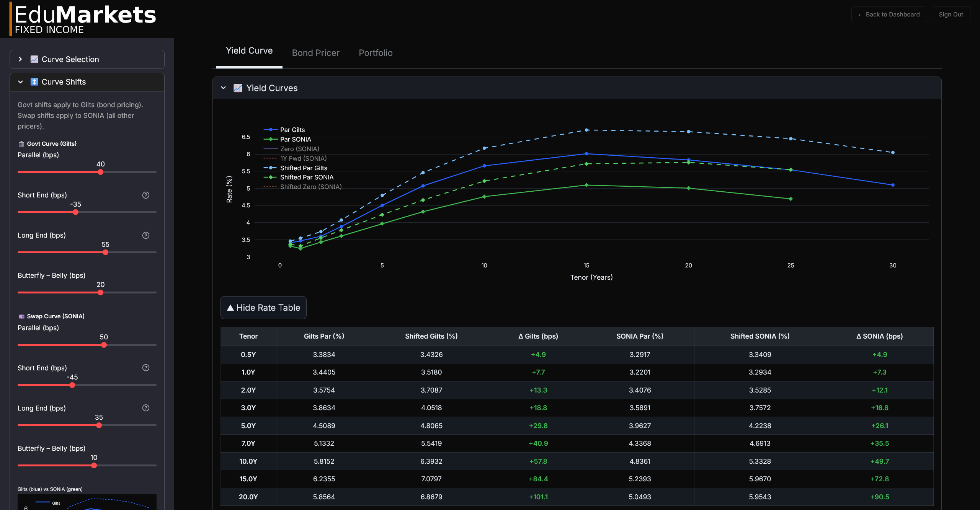
Task: Click the exchange icon next to Swap Curve (SONIA)
Action: coord(21,316)
